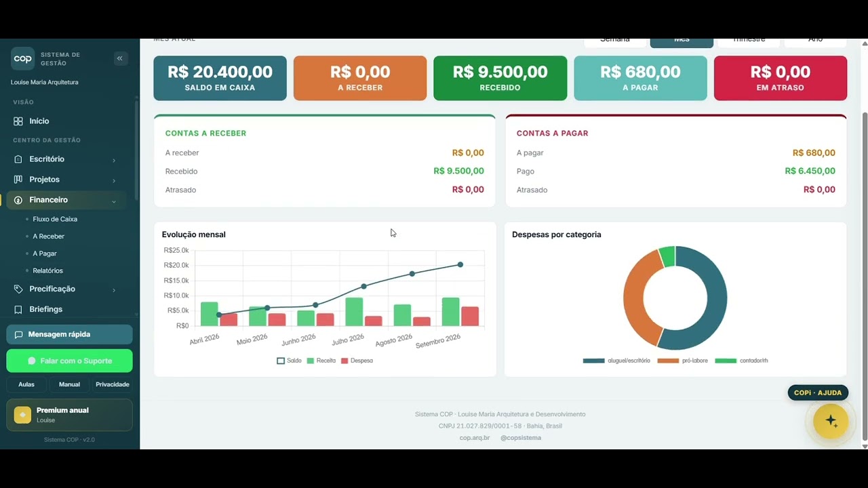Toggle the Despesa series in chart legend
Viewport: 868px width, 488px height.
pos(357,361)
